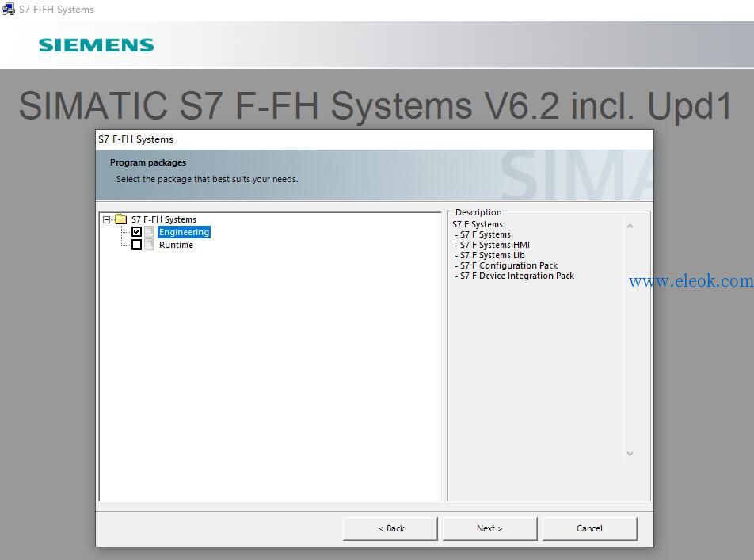Uncheck the Engineering package checkbox
This screenshot has width=754, height=560.
(x=136, y=232)
